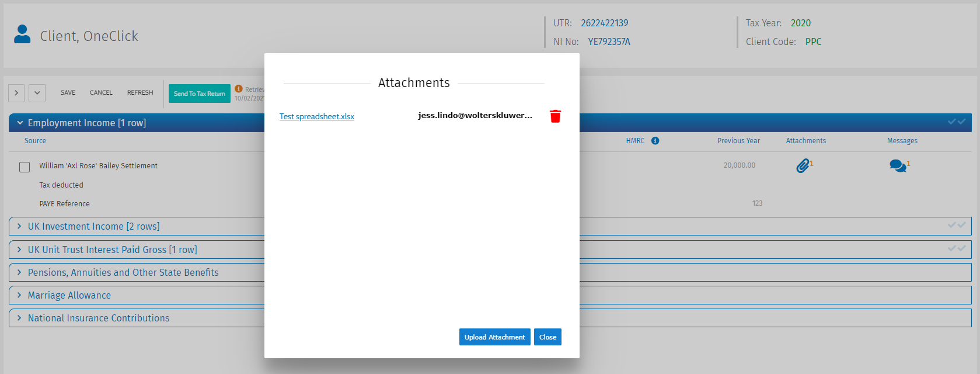Open messages icon for William Bailey row
The width and height of the screenshot is (980, 374).
click(x=898, y=166)
